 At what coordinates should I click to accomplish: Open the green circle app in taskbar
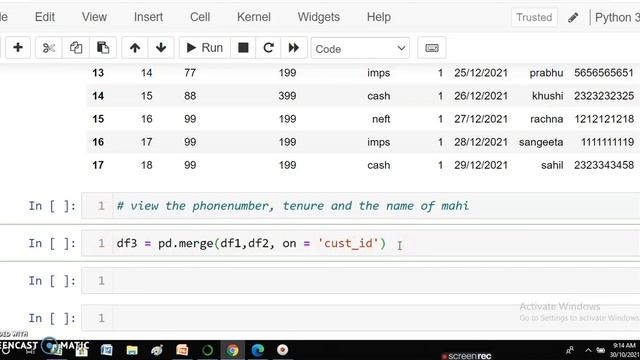pos(207,350)
